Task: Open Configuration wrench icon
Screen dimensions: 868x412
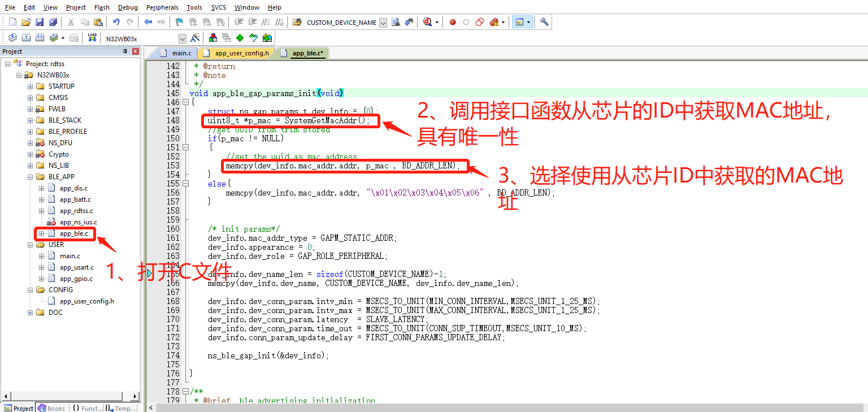Action: [544, 22]
